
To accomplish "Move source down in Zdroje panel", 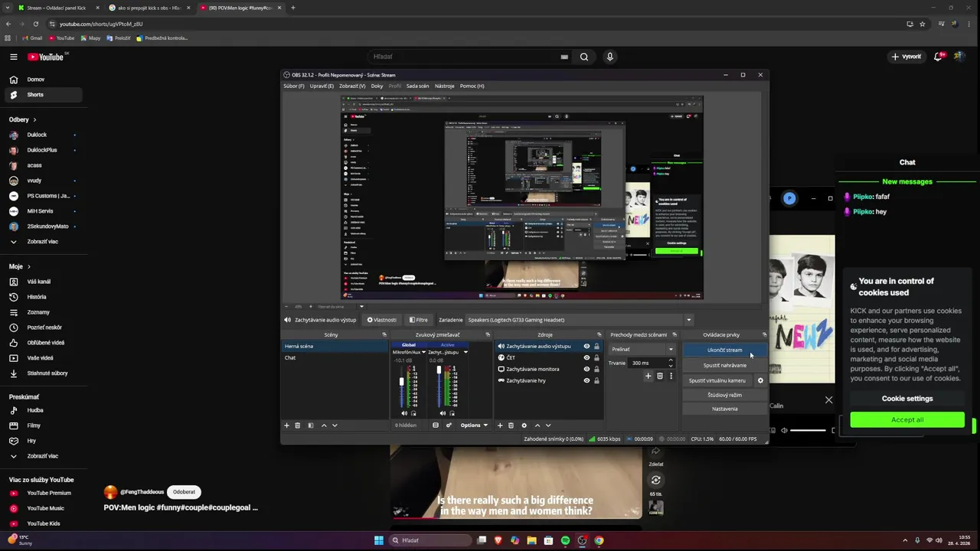I will (547, 425).
